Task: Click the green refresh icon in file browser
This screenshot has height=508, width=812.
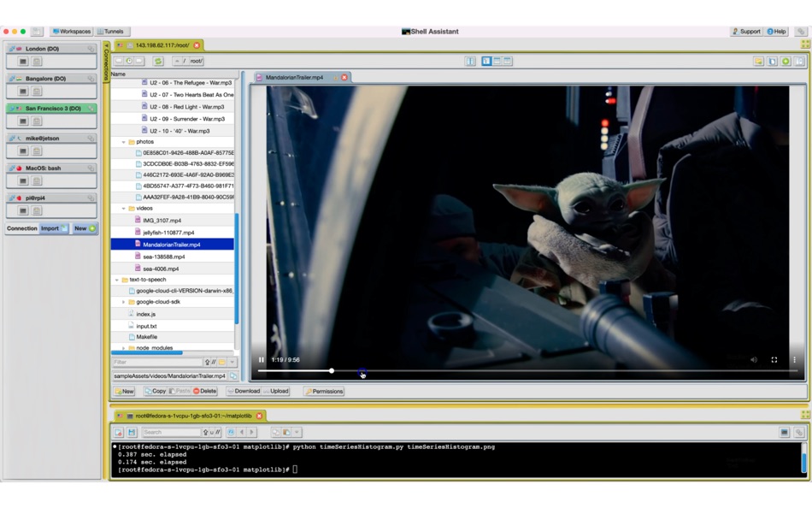Action: [158, 62]
